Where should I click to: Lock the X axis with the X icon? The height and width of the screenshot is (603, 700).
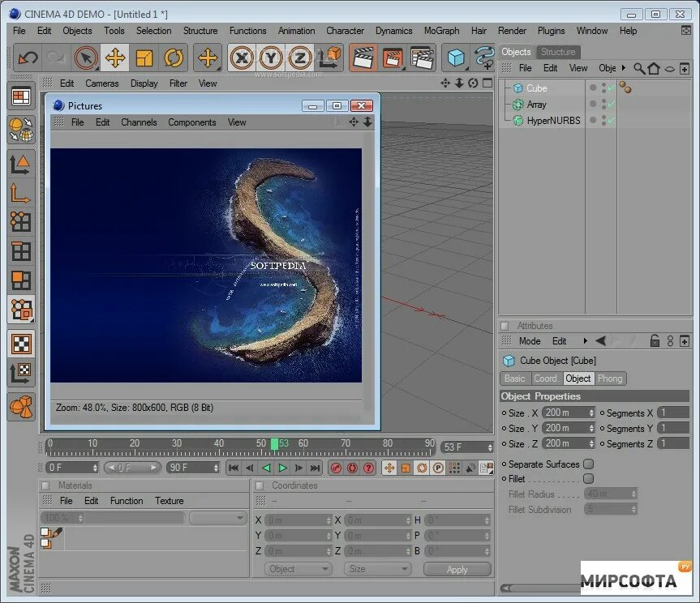tap(243, 57)
